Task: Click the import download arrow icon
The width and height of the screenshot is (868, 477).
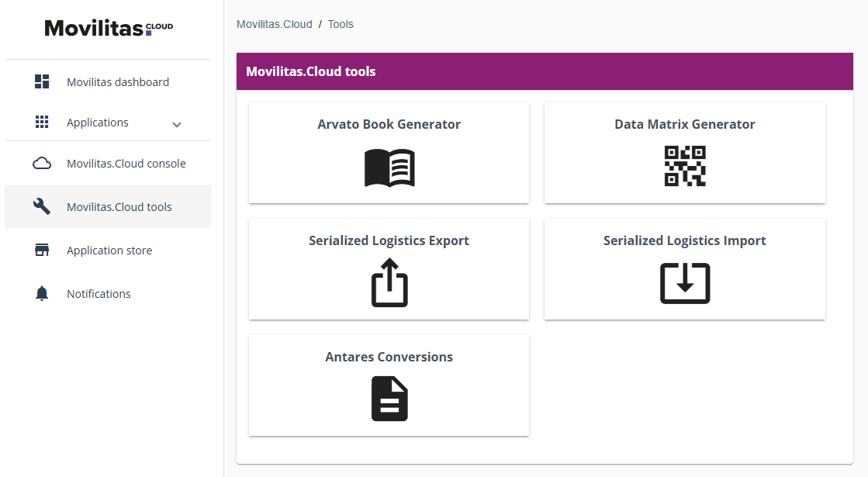Action: 685,283
